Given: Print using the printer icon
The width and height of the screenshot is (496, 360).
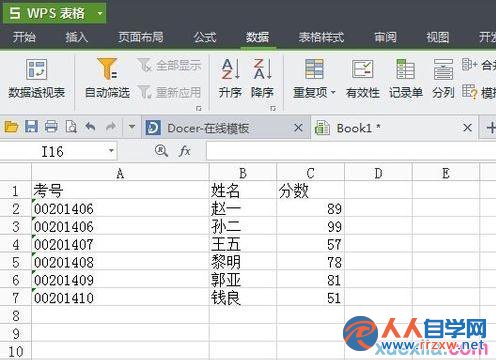Looking at the screenshot, I should (51, 127).
